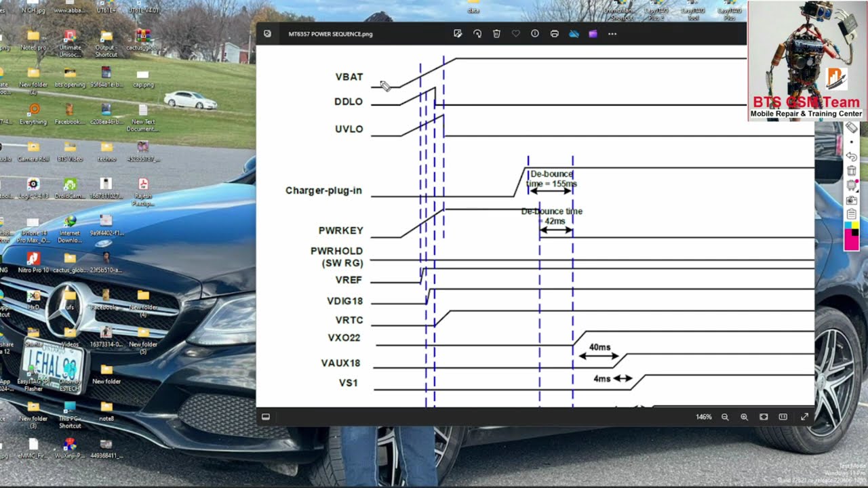Rotate the image using the rotate icon

(x=477, y=34)
